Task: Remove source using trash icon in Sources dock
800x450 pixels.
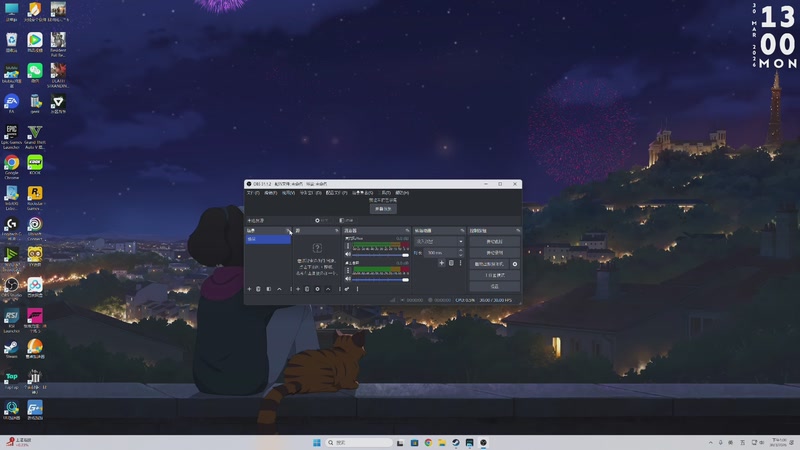Action: click(307, 289)
